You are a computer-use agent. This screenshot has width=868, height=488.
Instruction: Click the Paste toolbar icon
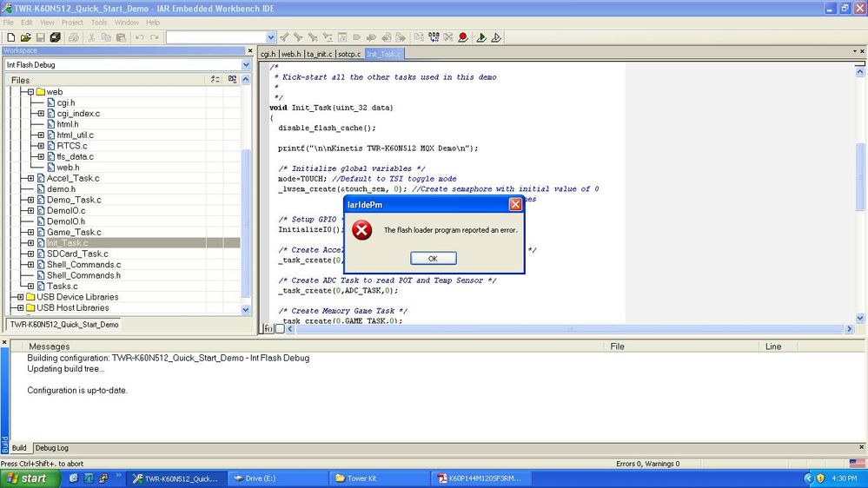[122, 37]
